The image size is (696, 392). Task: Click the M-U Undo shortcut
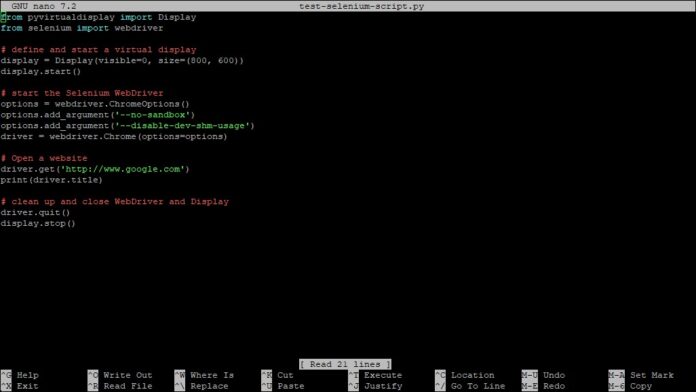pos(543,375)
